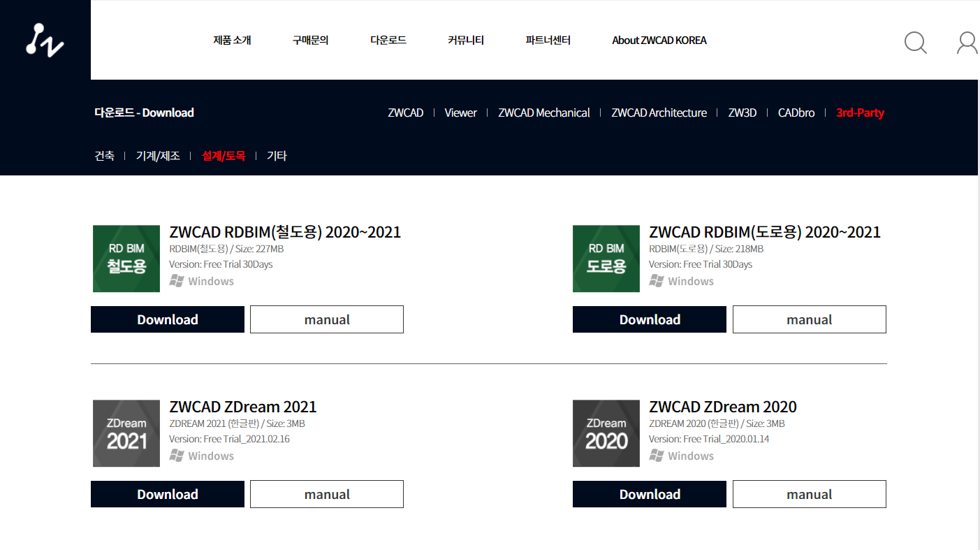Viewport: 980px width, 550px height.
Task: Click Windows icon under RDBIM(철도용)
Action: tap(177, 281)
